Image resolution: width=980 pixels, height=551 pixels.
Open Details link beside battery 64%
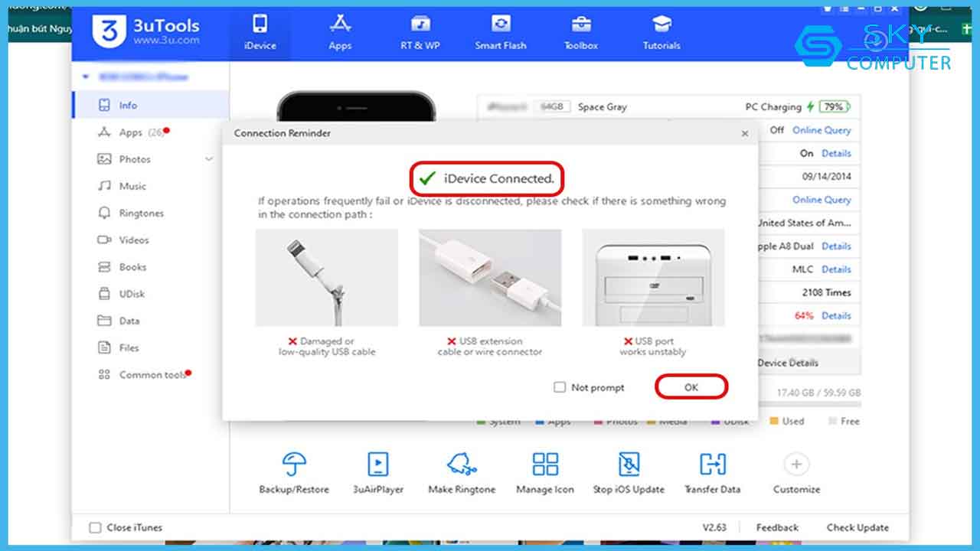836,315
